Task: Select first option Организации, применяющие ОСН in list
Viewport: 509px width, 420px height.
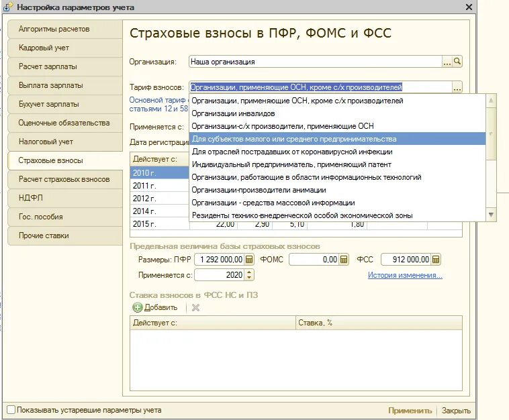Action: tap(337, 101)
